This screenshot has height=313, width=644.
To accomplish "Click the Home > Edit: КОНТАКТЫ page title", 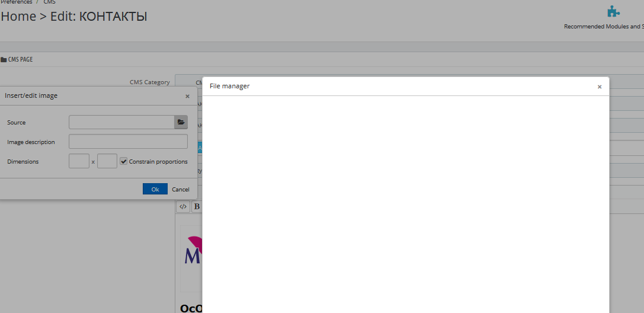I will (x=74, y=17).
